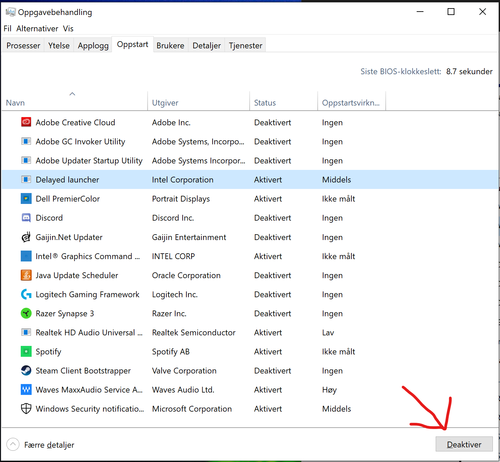Collapse view with Færre detaljer arrow
The height and width of the screenshot is (462, 500).
point(13,444)
